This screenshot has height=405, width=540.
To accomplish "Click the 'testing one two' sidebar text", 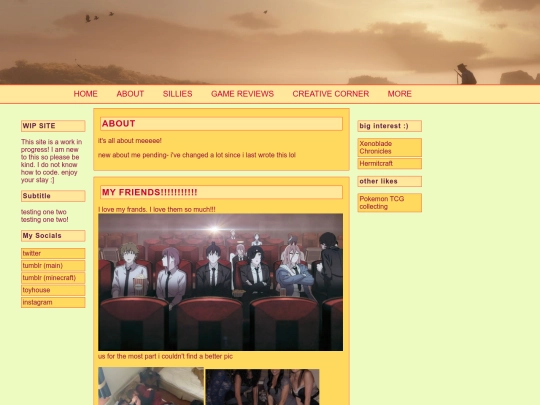I will [44, 216].
